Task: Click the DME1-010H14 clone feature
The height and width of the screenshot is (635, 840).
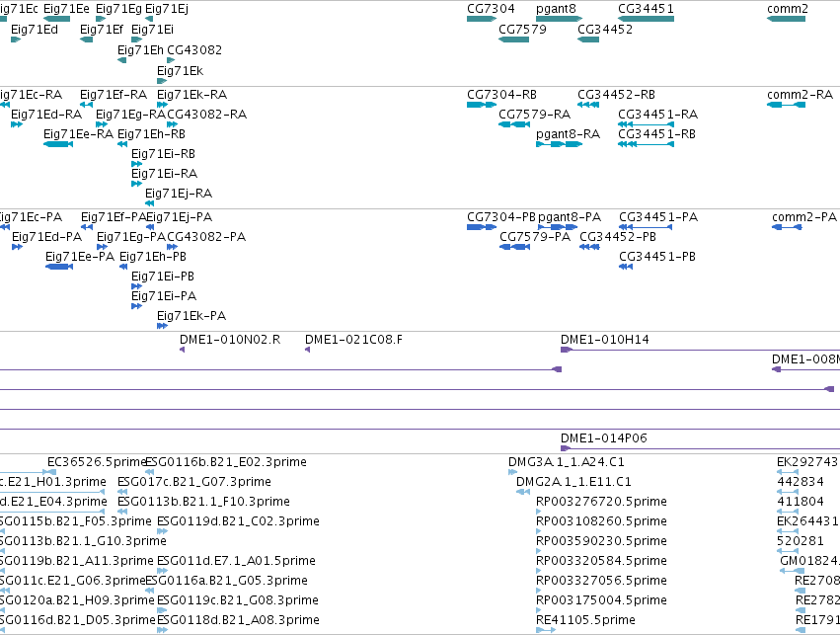Action: [700, 350]
